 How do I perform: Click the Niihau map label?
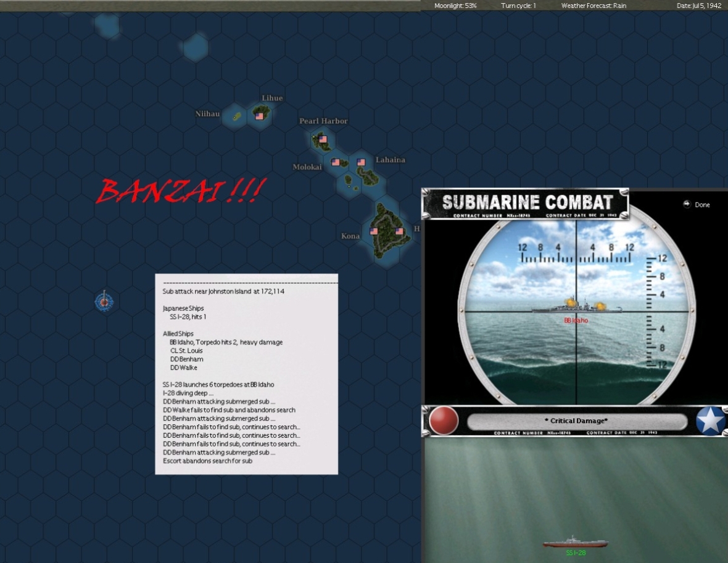click(207, 113)
